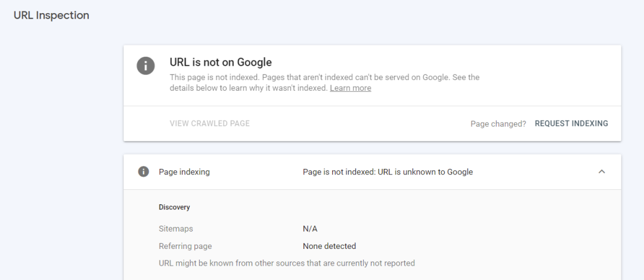The width and height of the screenshot is (644, 280).
Task: Select the URL Inspection page heading
Action: pyautogui.click(x=51, y=16)
